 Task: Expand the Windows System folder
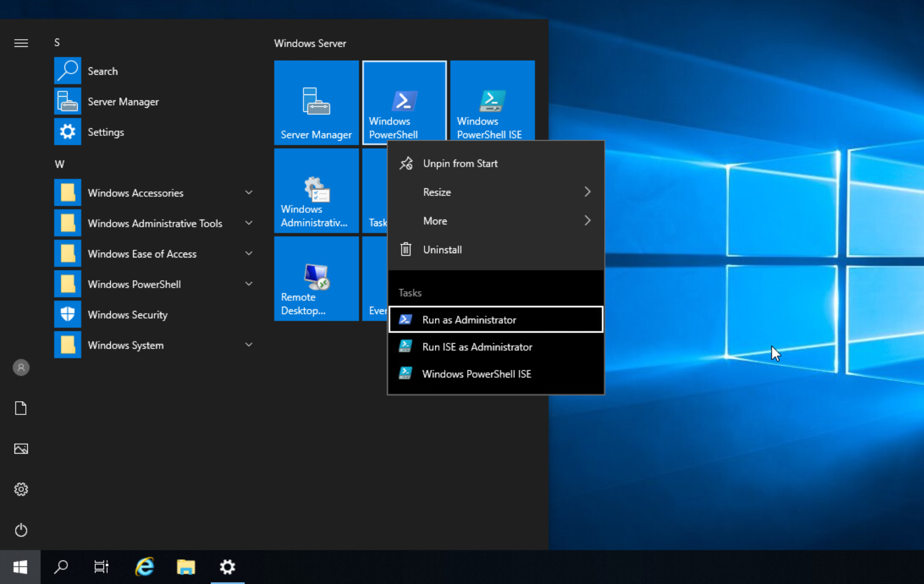coord(155,345)
